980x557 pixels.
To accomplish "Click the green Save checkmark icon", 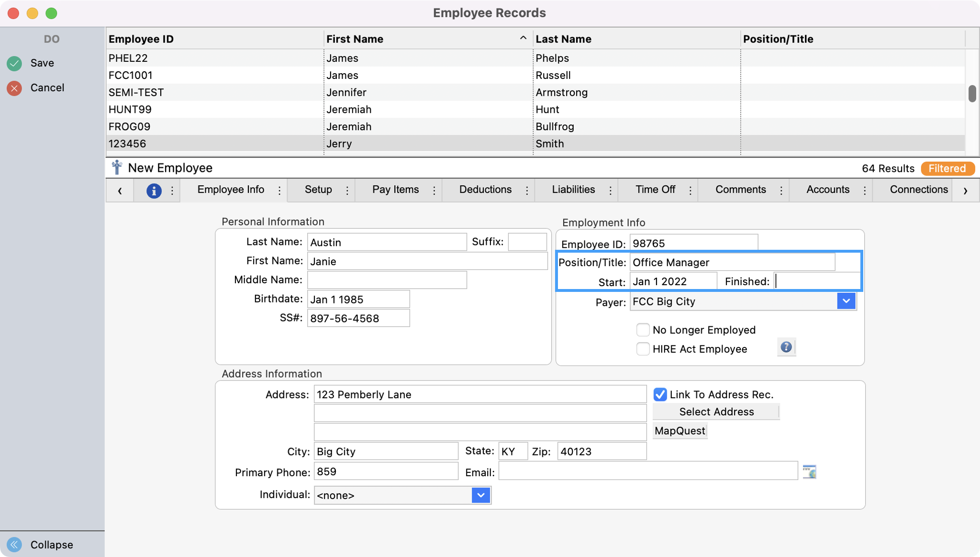I will point(14,63).
